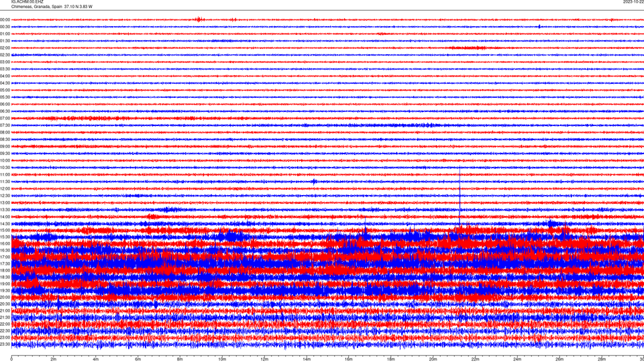
Task: Select the 03:30 trace time label
Action: [5, 69]
